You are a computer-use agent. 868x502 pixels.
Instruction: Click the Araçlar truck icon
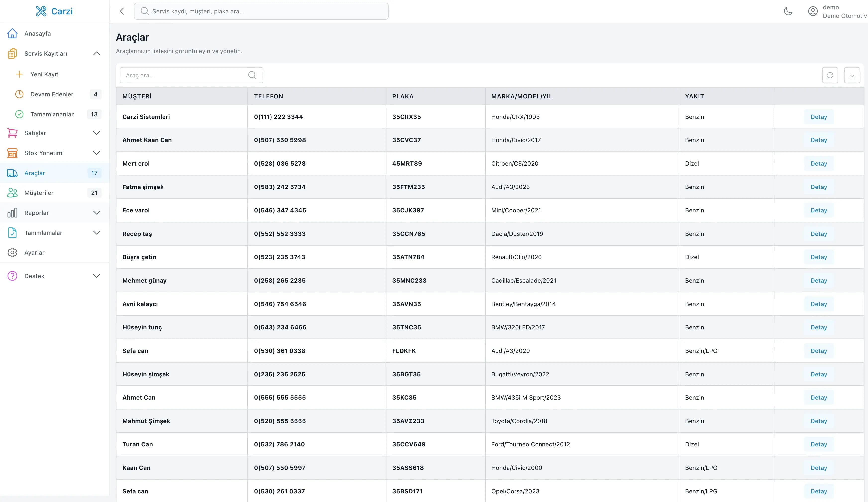coord(12,173)
